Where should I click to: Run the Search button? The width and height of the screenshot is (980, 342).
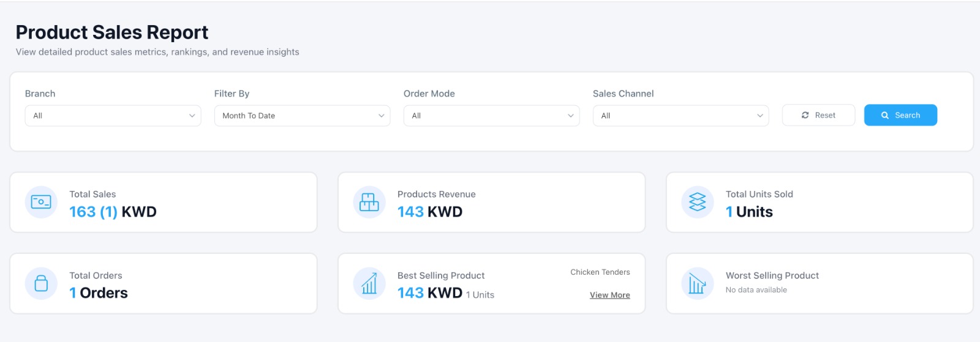[900, 115]
